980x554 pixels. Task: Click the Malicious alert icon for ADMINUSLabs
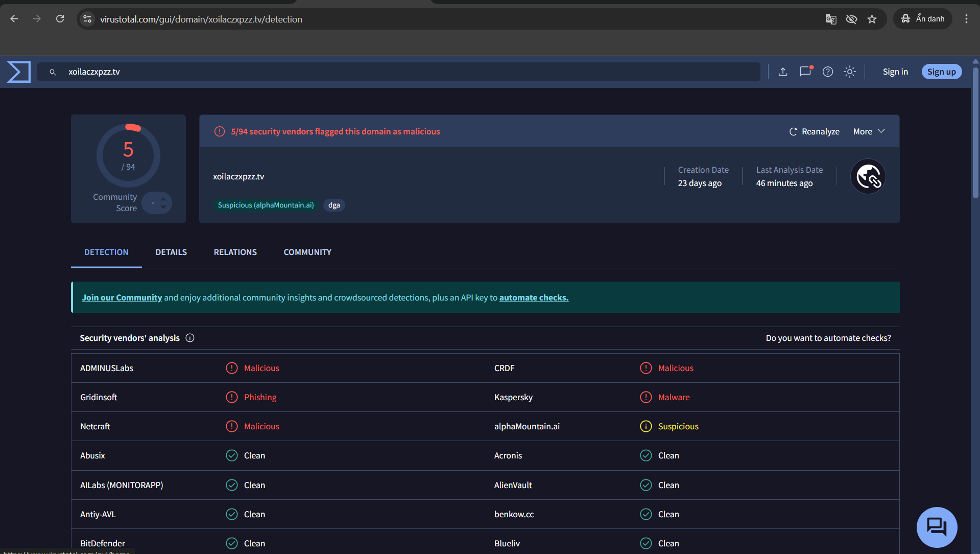232,368
